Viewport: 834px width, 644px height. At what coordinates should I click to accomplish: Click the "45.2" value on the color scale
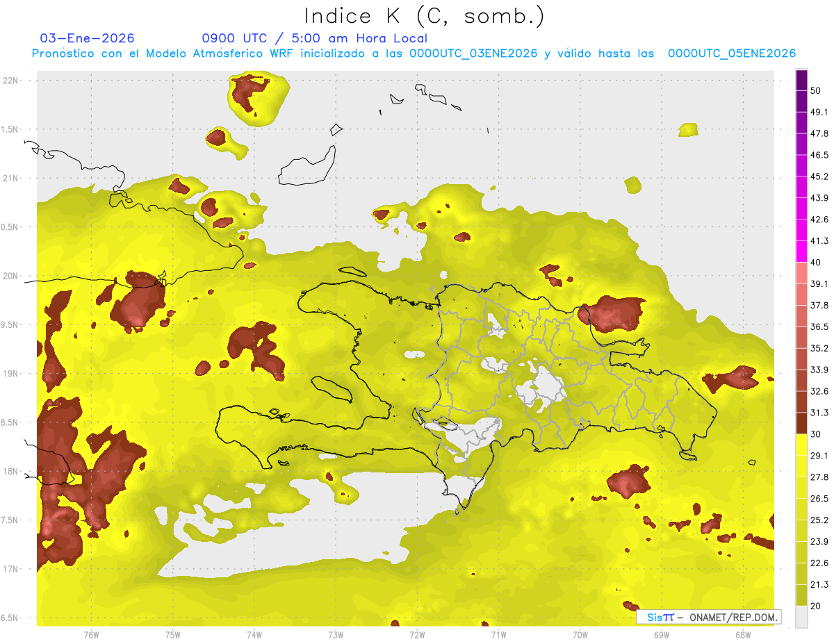tap(819, 176)
